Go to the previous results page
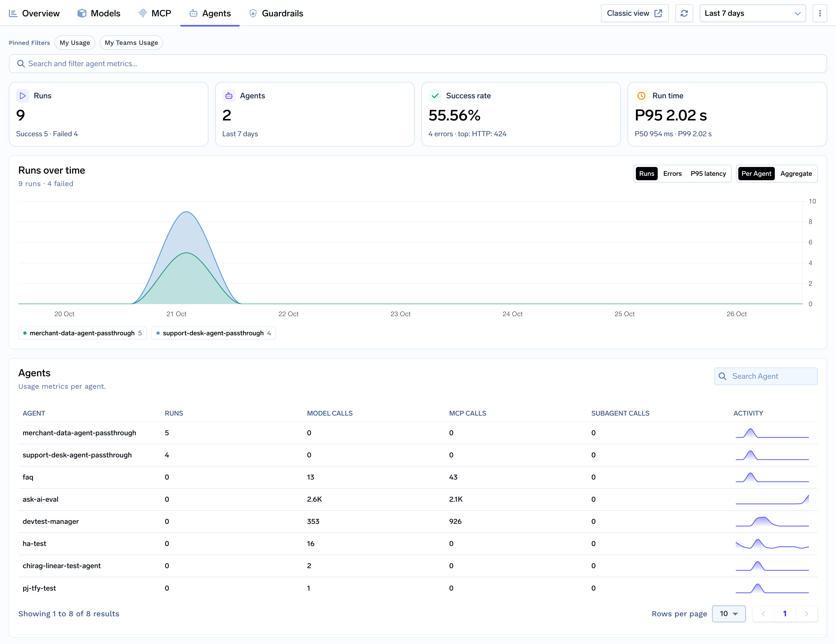Image resolution: width=836 pixels, height=644 pixels. coord(763,614)
